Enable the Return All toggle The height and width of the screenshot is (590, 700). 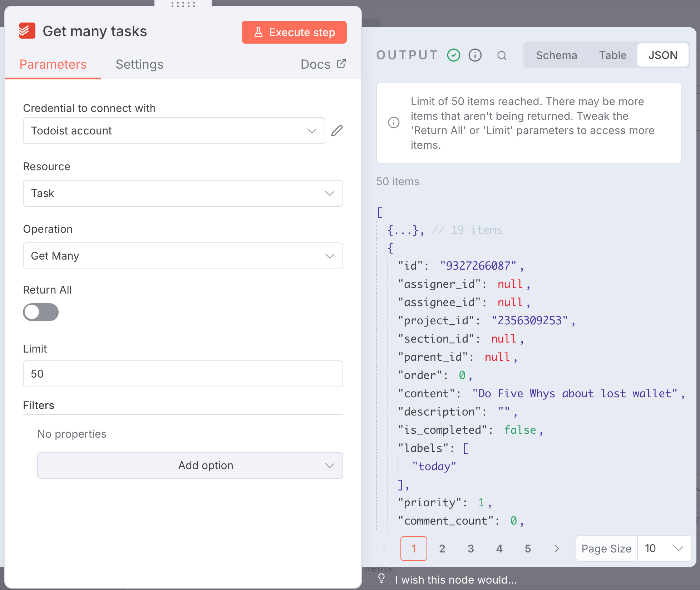(41, 312)
